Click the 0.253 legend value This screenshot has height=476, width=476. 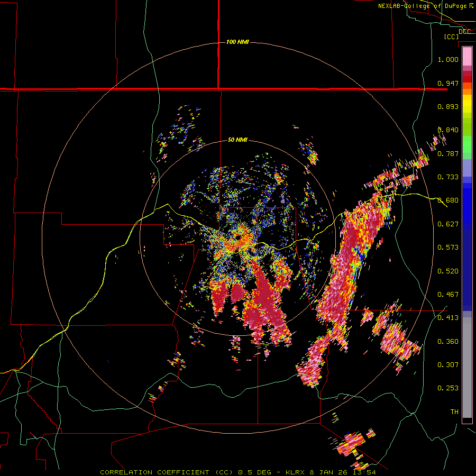click(448, 388)
